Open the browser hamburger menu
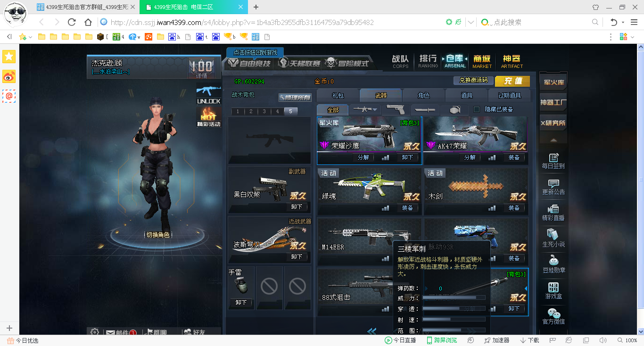Viewport: 644px width, 346px height. click(634, 22)
